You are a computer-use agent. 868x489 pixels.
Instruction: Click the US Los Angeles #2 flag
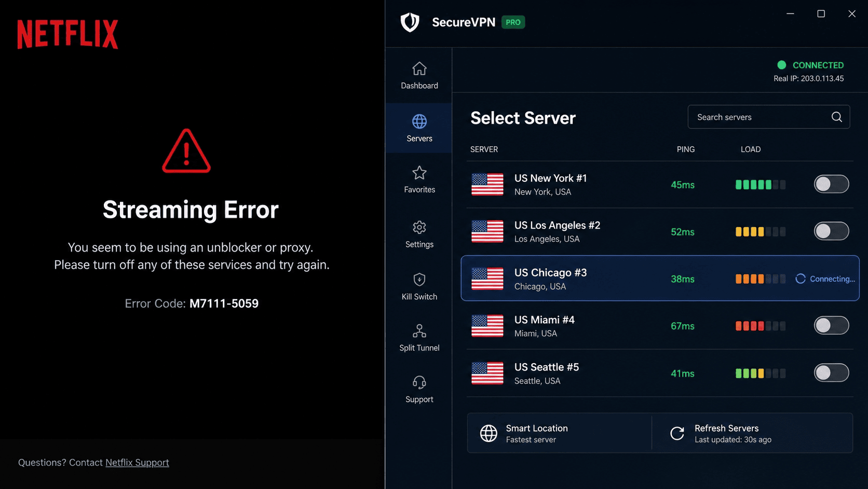point(487,232)
